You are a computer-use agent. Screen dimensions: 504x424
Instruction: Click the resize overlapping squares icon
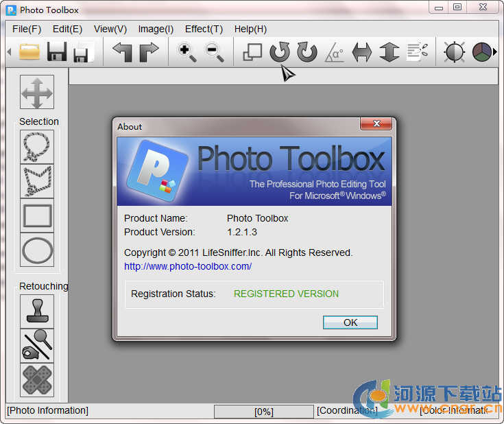coord(252,51)
